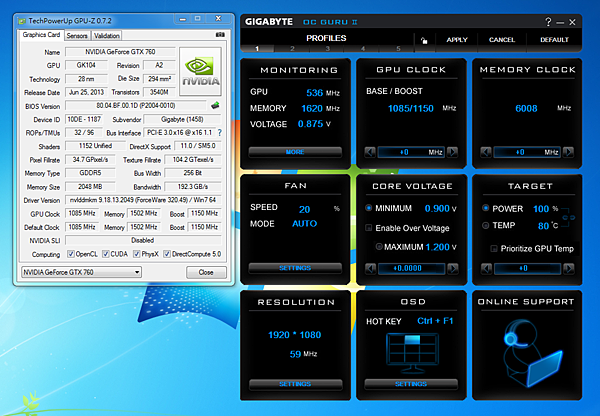Decrease core voltage offset with left arrow
The width and height of the screenshot is (600, 416).
tap(370, 268)
